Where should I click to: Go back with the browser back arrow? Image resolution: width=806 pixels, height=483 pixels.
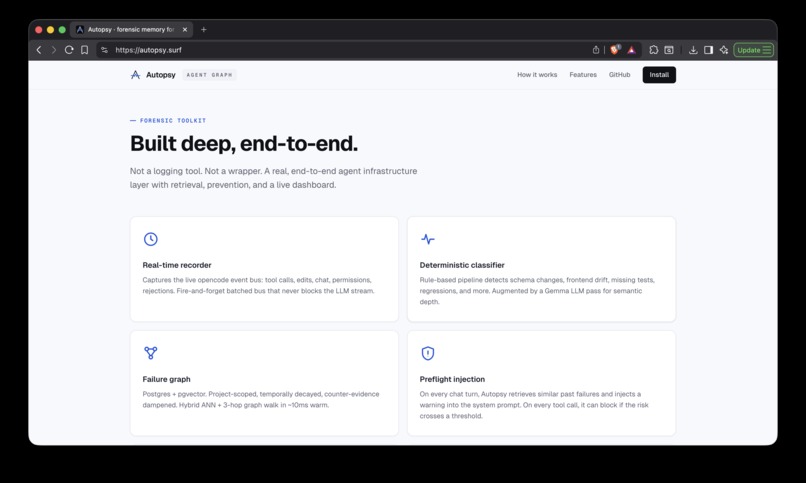click(39, 50)
